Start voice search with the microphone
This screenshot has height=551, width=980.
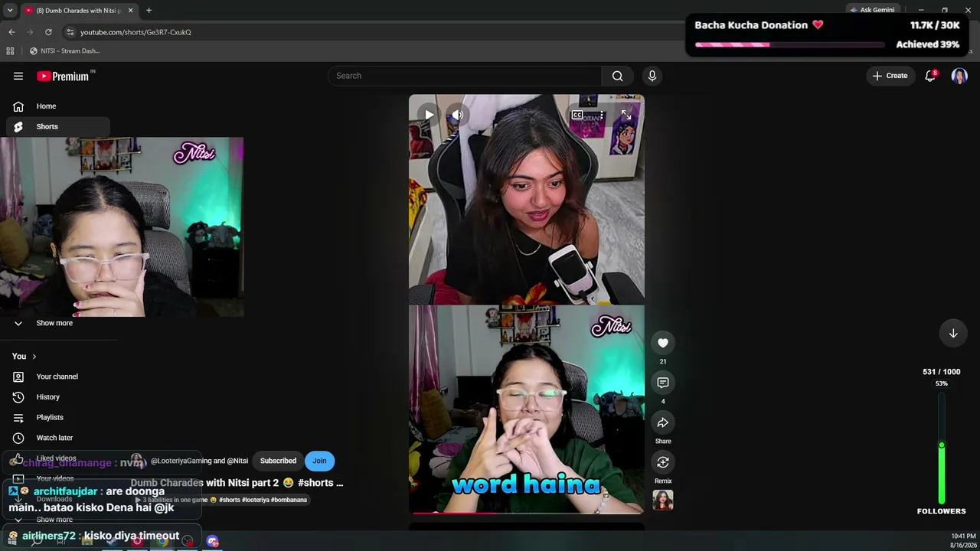point(652,76)
